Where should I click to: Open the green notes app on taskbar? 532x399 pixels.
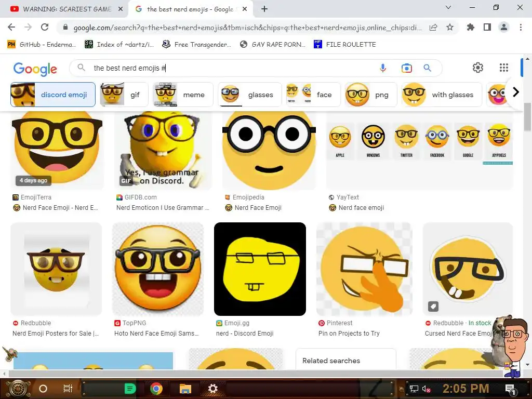coord(130,389)
